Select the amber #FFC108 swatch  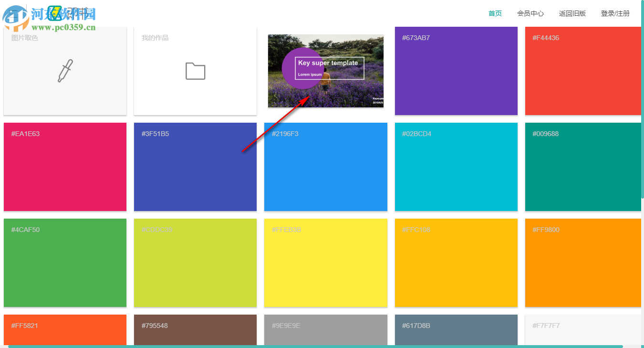click(x=456, y=263)
